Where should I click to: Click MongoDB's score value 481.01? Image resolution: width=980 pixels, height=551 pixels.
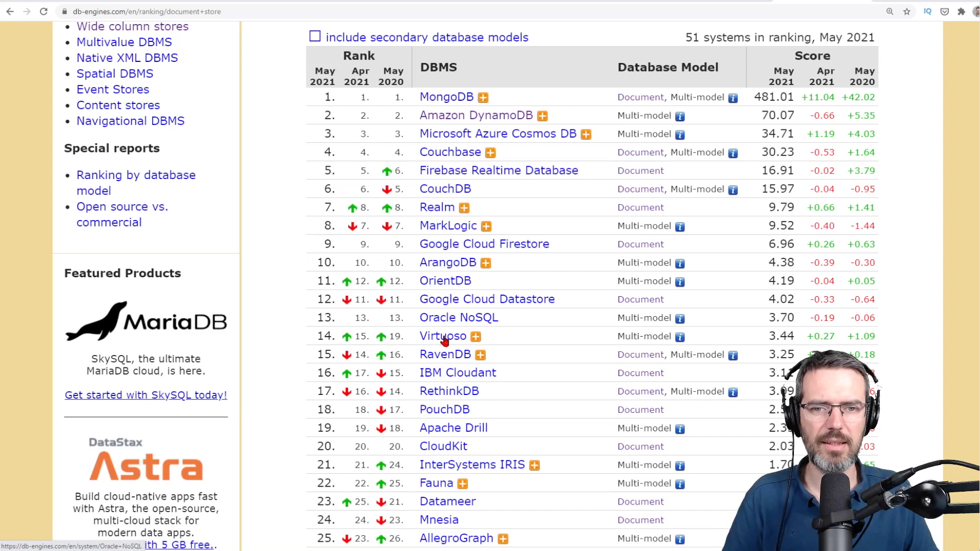pyautogui.click(x=773, y=97)
